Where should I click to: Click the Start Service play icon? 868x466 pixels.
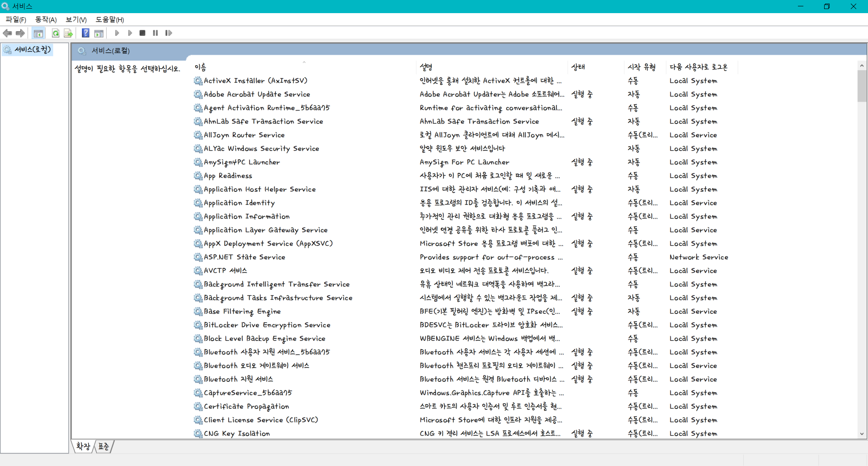click(117, 33)
